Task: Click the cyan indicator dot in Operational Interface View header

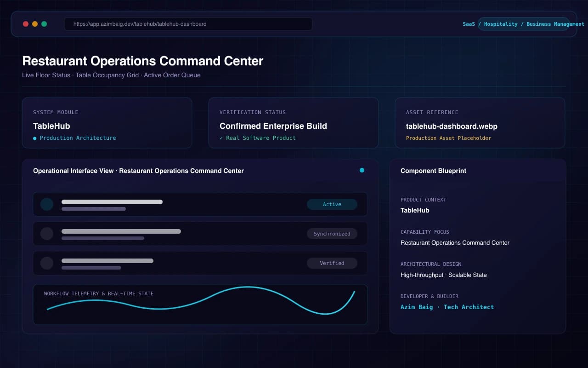Action: [x=362, y=170]
